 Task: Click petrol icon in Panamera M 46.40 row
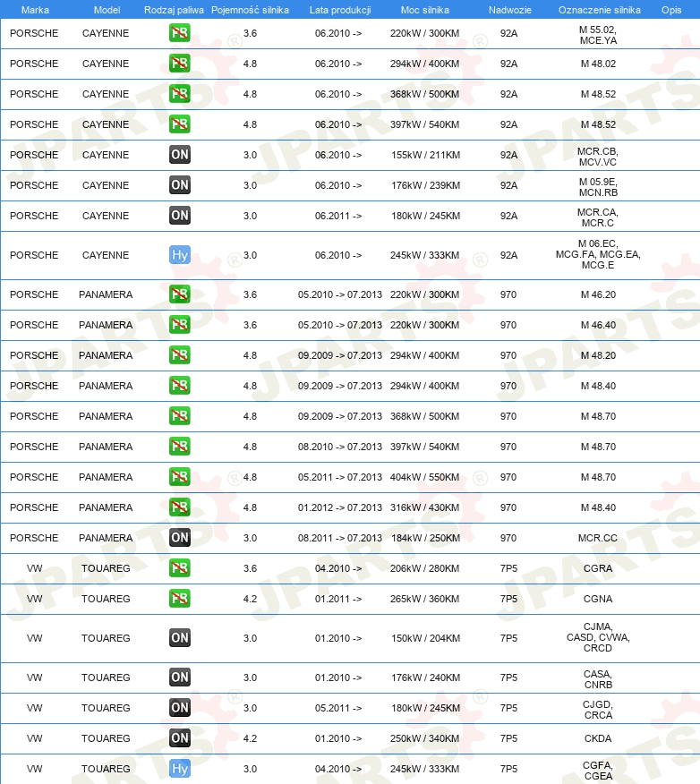(180, 325)
